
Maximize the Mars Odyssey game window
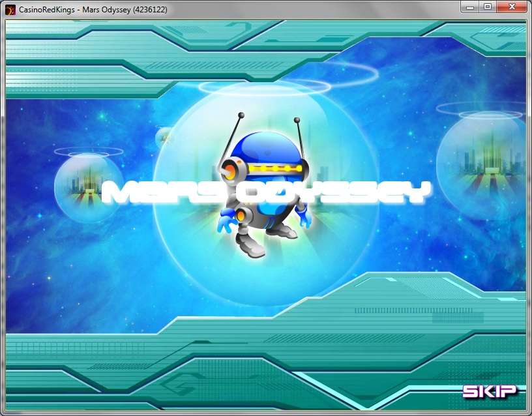pos(487,7)
